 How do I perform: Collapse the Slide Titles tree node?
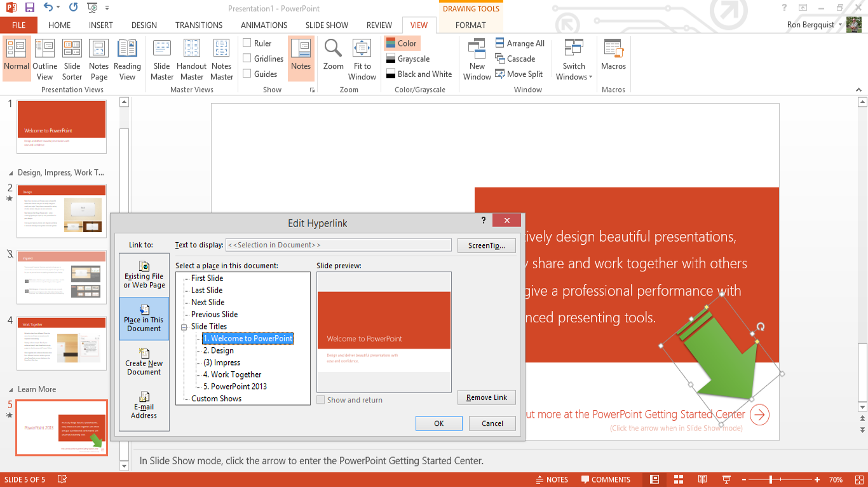184,327
